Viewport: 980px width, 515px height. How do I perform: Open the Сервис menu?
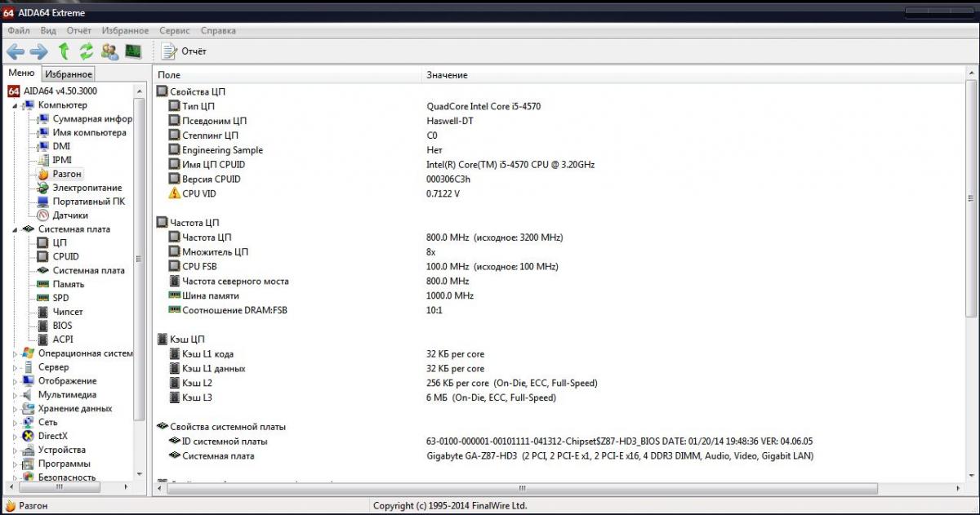coord(174,30)
